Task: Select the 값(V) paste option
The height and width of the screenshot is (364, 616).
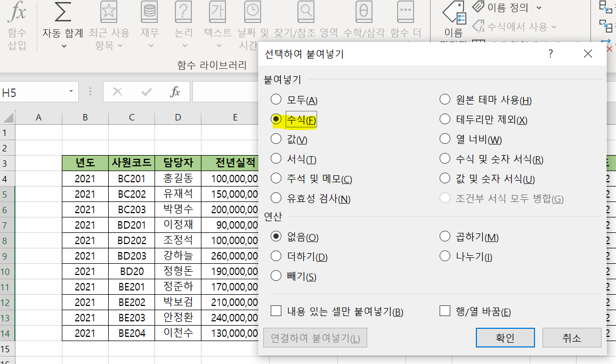Action: (x=289, y=139)
